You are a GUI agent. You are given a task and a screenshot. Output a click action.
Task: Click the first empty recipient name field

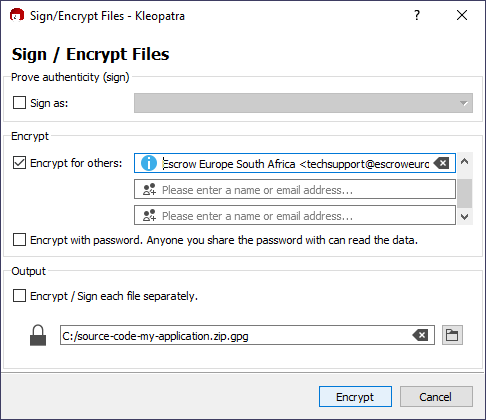[x=295, y=189]
